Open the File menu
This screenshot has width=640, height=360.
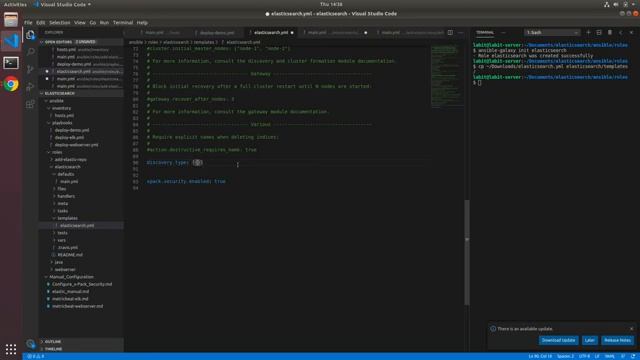(28, 23)
